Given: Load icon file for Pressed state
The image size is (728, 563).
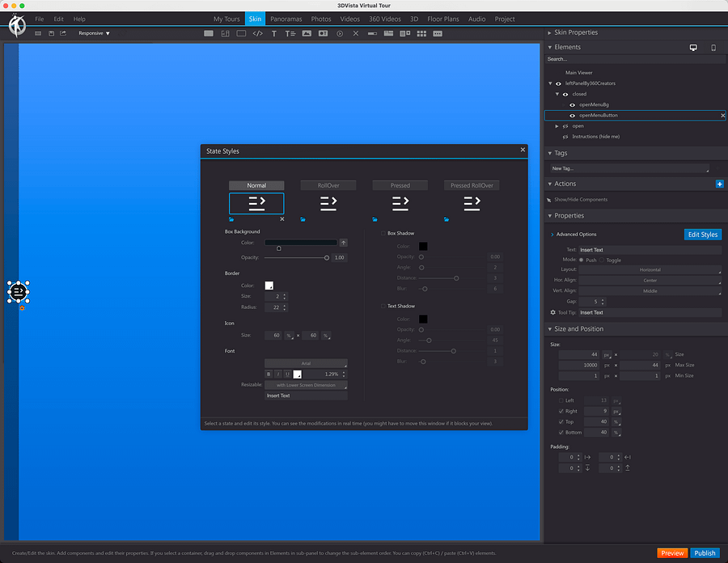Looking at the screenshot, I should point(375,219).
